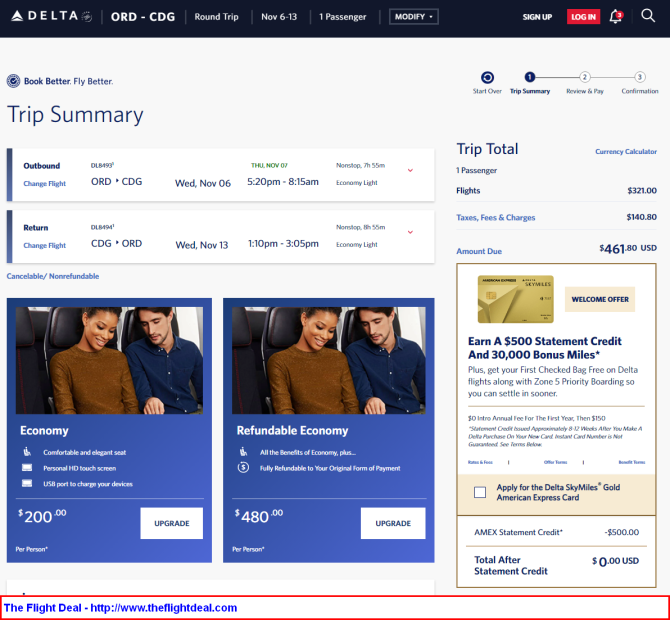Image resolution: width=670 pixels, height=620 pixels.
Task: Click the seat icon in Refundable Economy card
Action: pyautogui.click(x=243, y=452)
